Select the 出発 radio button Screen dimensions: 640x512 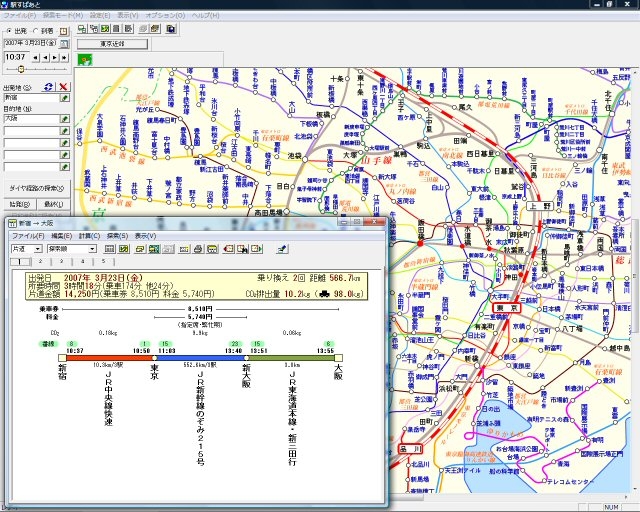8,30
